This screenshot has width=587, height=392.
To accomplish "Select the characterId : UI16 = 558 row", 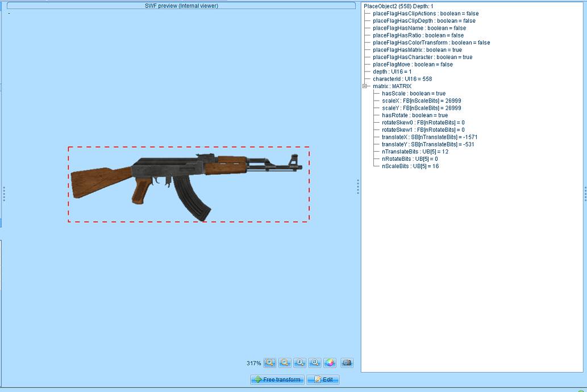I will tap(402, 79).
